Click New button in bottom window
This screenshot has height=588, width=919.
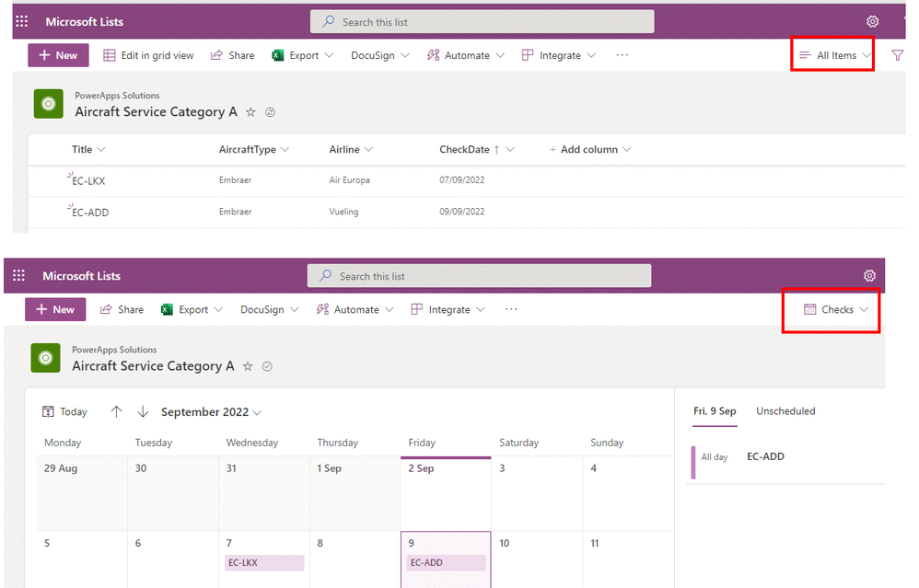(x=55, y=309)
